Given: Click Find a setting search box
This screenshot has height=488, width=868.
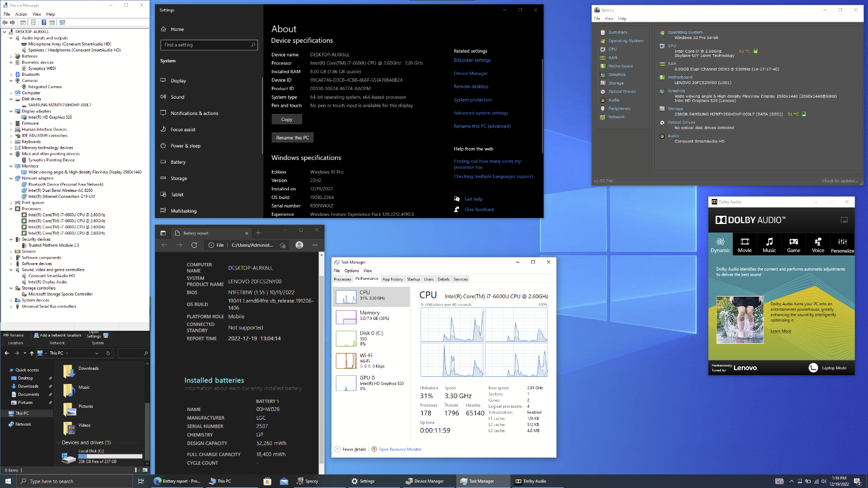Looking at the screenshot, I should click(x=209, y=45).
